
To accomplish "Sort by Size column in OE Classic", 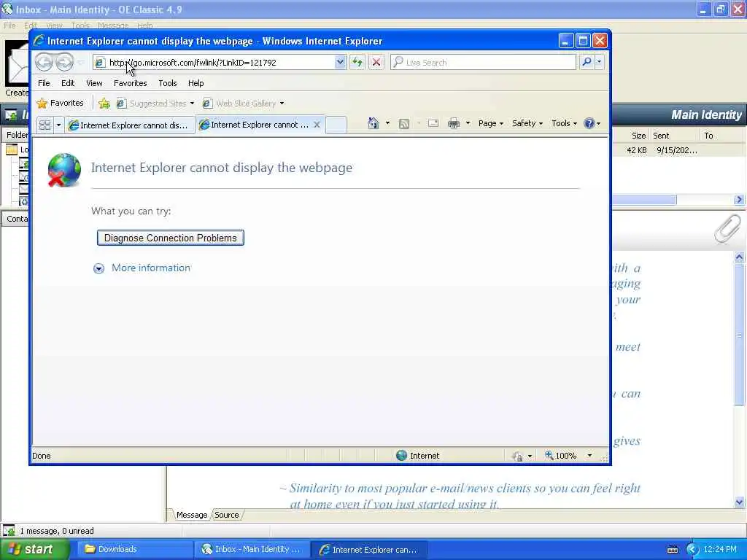I will pyautogui.click(x=638, y=136).
